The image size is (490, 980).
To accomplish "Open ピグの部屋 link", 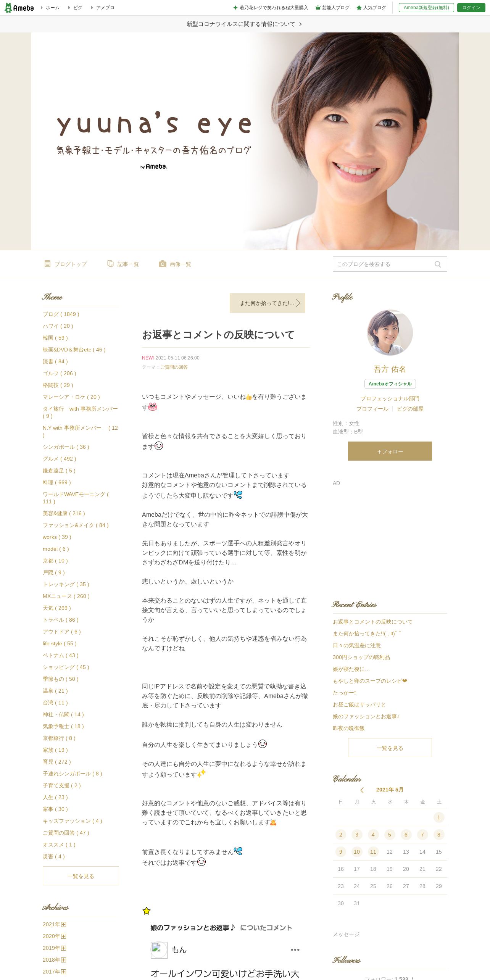I will 410,409.
